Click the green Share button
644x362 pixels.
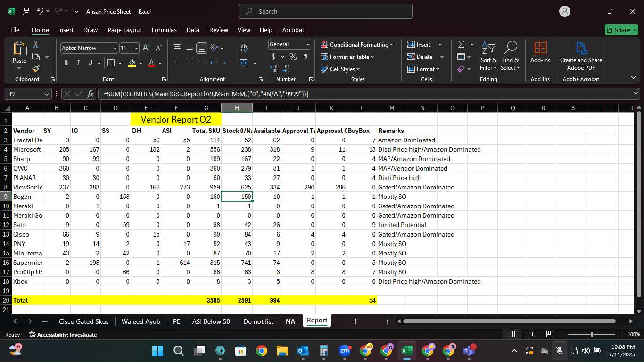(621, 30)
